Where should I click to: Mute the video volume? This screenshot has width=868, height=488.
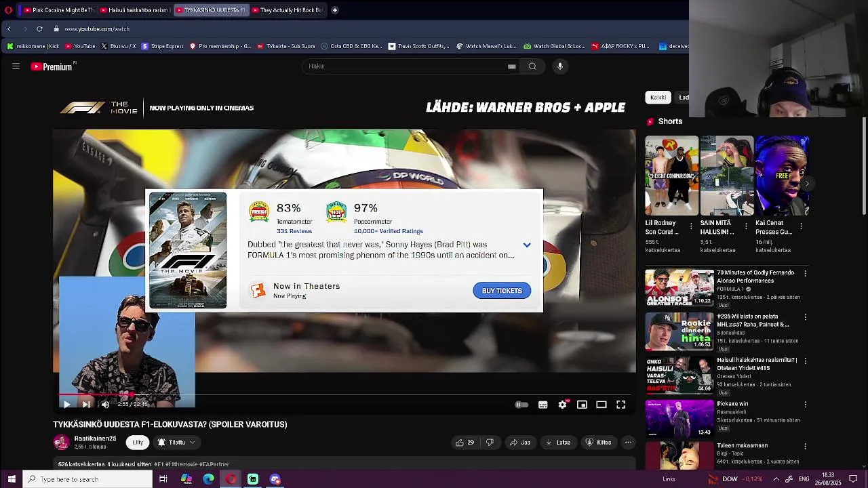[105, 405]
